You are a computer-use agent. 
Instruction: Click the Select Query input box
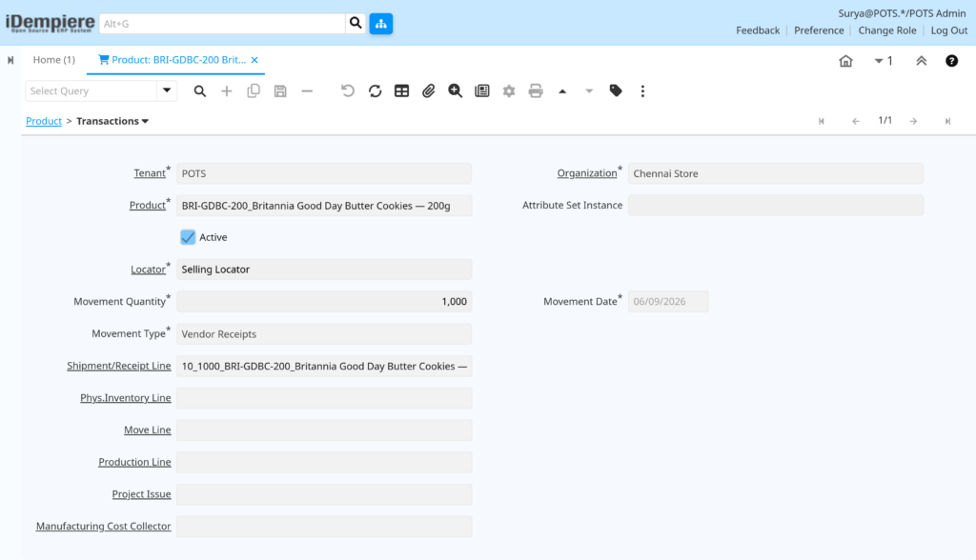click(91, 90)
